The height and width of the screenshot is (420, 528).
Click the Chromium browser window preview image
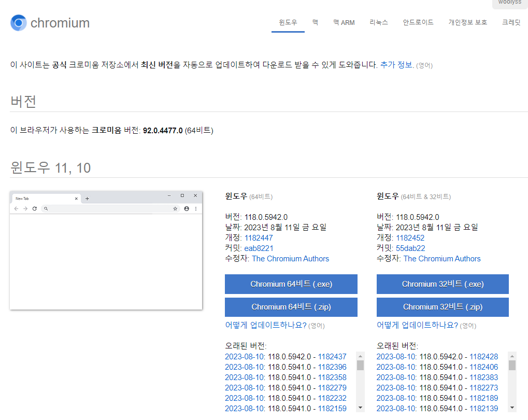click(106, 250)
